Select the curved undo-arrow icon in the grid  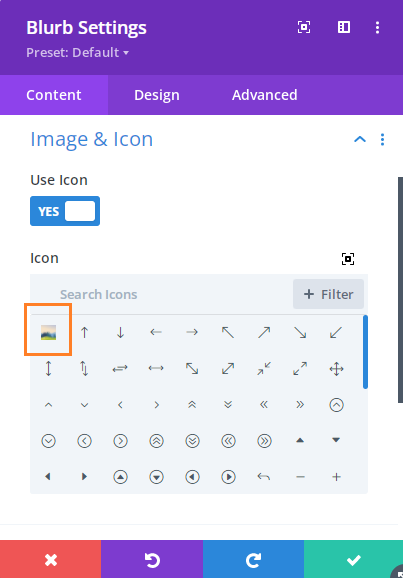[264, 477]
